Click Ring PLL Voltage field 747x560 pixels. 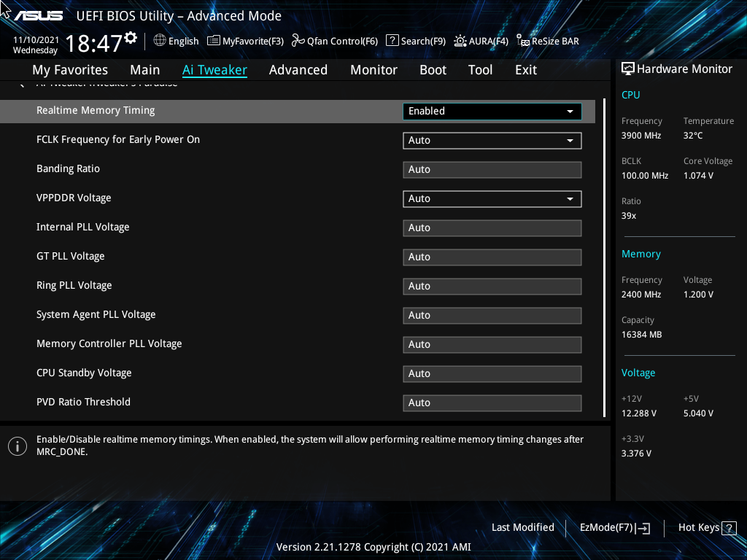492,286
